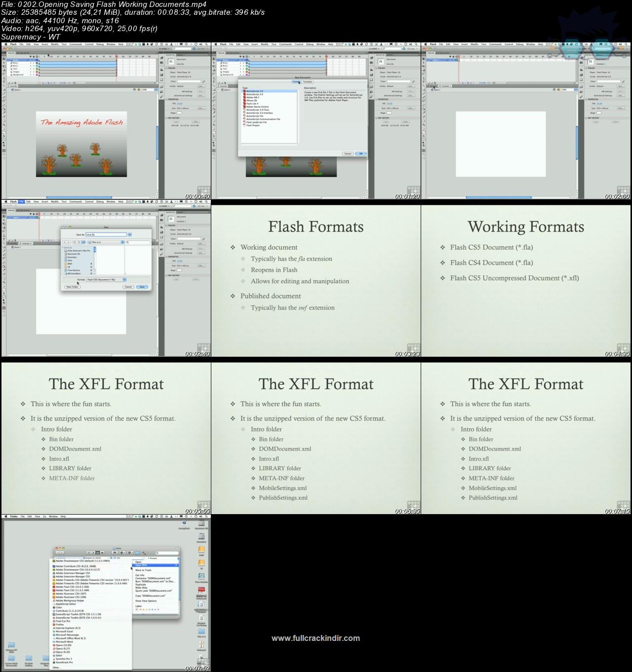Open with Adobe Flash CS4 (10.0.2.566)

(91, 587)
